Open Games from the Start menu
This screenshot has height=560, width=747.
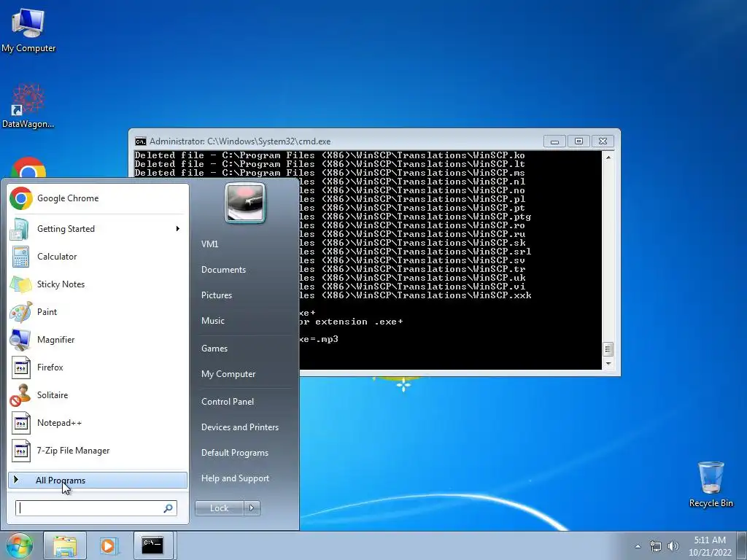click(x=214, y=349)
